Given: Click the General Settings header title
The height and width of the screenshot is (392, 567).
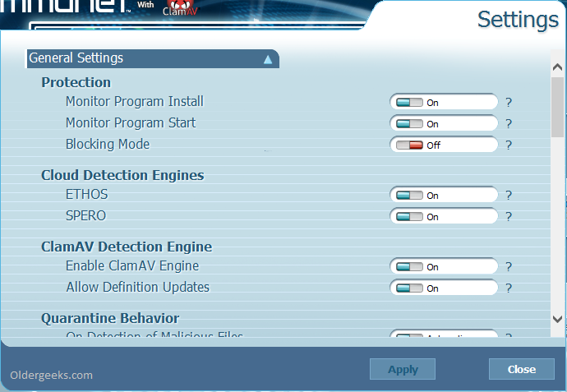Looking at the screenshot, I should pyautogui.click(x=76, y=58).
